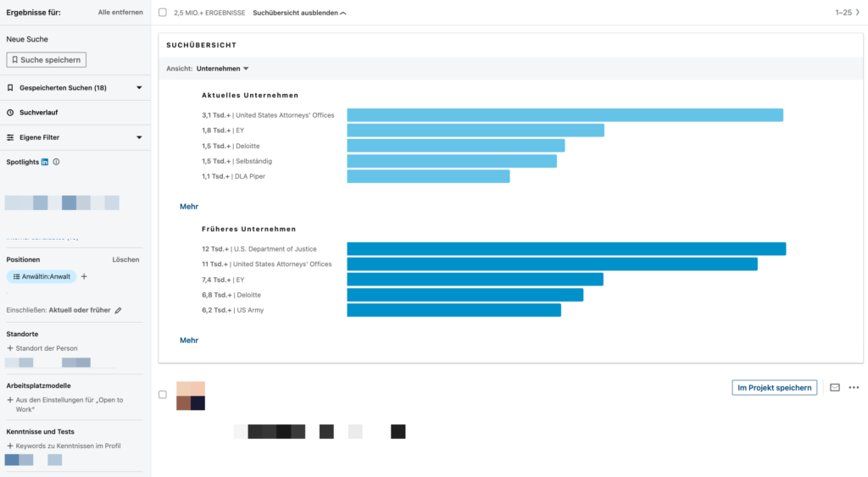The height and width of the screenshot is (477, 868).
Task: Open the Ansicht Unternehmen dropdown
Action: click(222, 69)
